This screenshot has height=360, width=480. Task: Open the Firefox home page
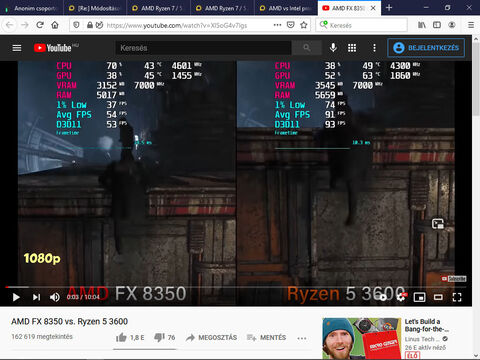(55, 25)
